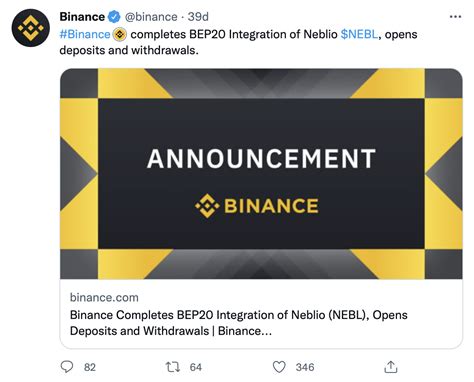The width and height of the screenshot is (474, 382).
Task: Like the tweet with heart icon
Action: 279,367
